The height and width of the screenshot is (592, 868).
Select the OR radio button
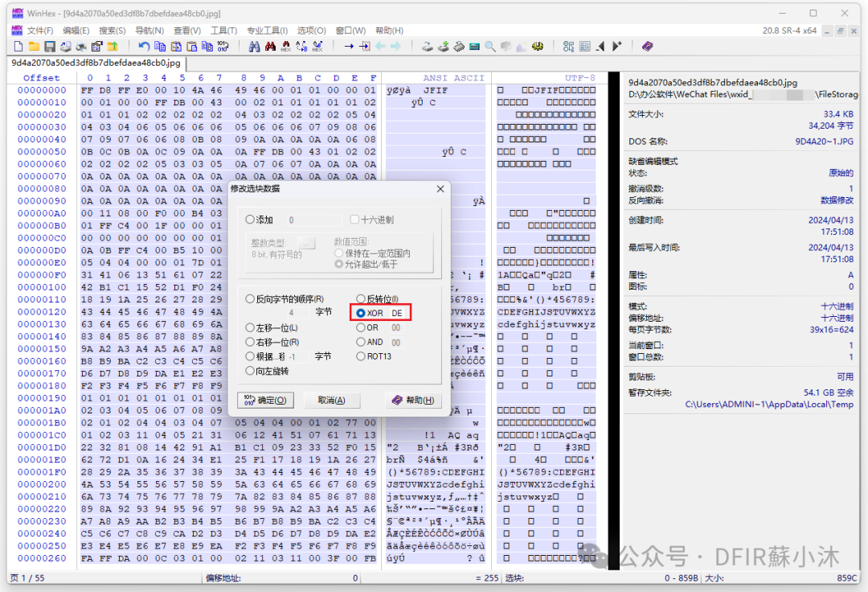361,328
